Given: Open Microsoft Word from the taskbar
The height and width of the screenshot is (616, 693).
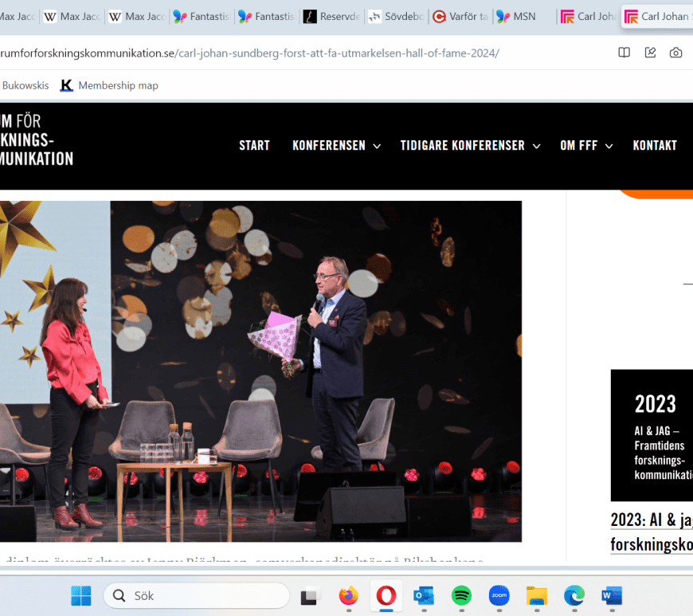Looking at the screenshot, I should 612,595.
